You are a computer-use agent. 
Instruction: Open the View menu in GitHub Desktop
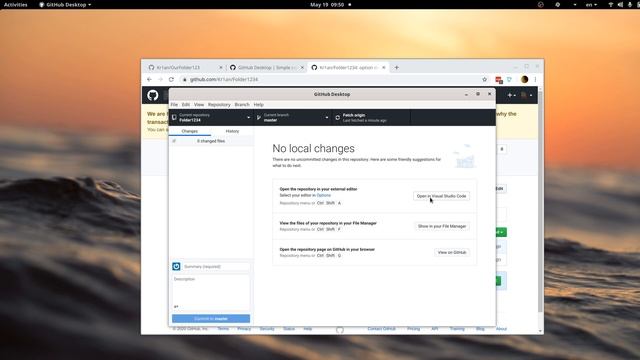199,104
